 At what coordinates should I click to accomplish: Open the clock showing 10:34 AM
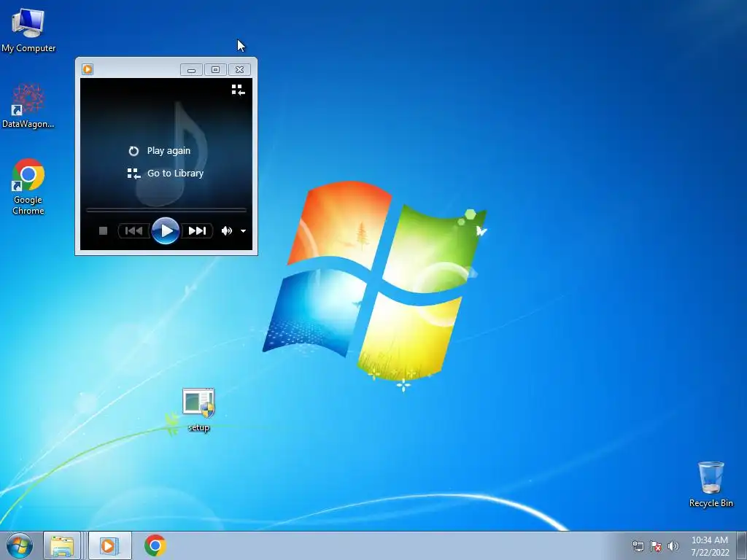point(710,546)
